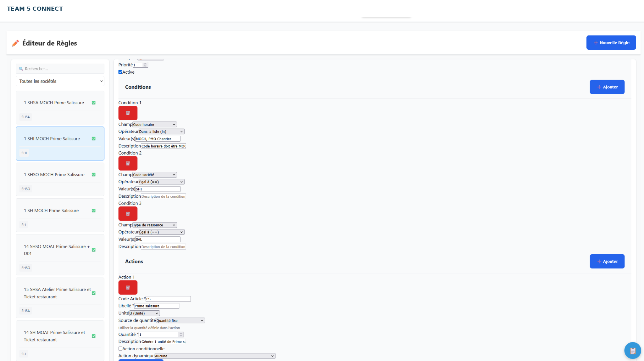Open Condition 1 Champ dropdown Code horaire

click(154, 124)
